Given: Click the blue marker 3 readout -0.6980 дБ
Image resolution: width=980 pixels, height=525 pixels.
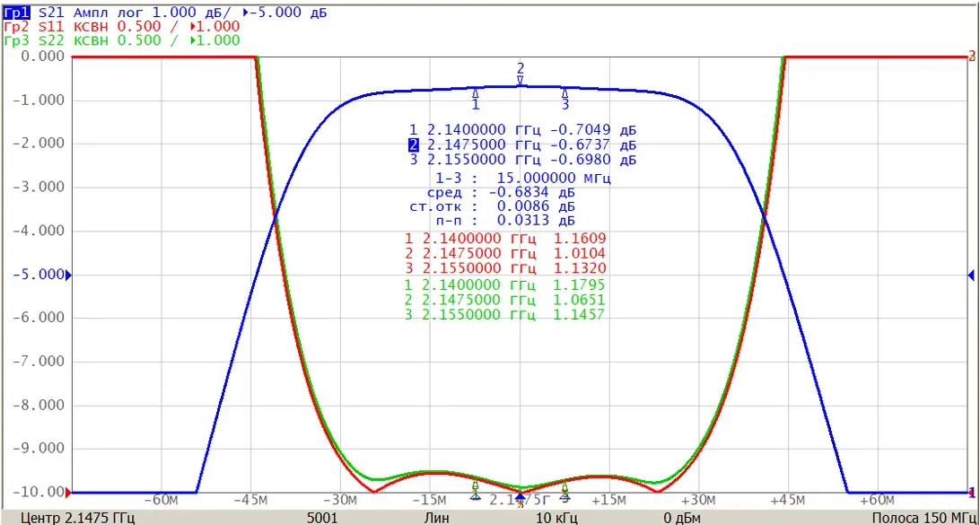Looking at the screenshot, I should pos(593,160).
